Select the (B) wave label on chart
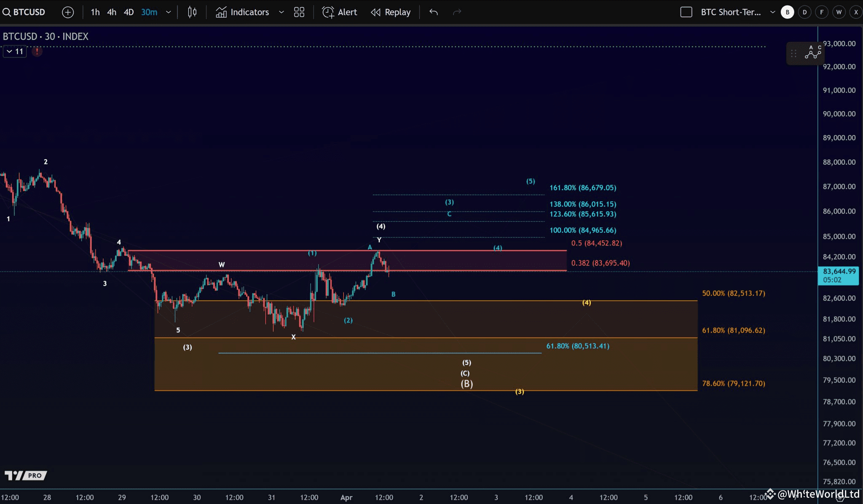This screenshot has height=504, width=863. 466,384
